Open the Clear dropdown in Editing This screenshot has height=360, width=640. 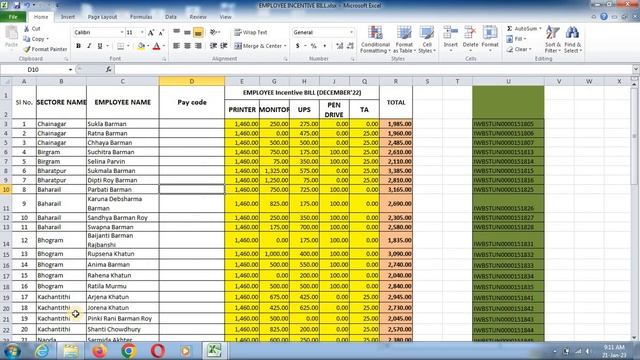[x=519, y=49]
